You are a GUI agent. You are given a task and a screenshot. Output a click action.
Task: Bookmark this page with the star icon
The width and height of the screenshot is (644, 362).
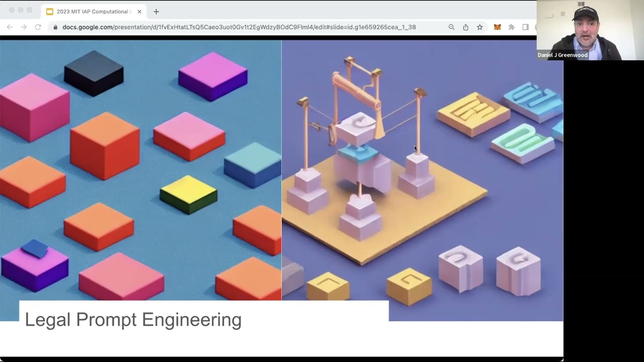click(x=479, y=27)
